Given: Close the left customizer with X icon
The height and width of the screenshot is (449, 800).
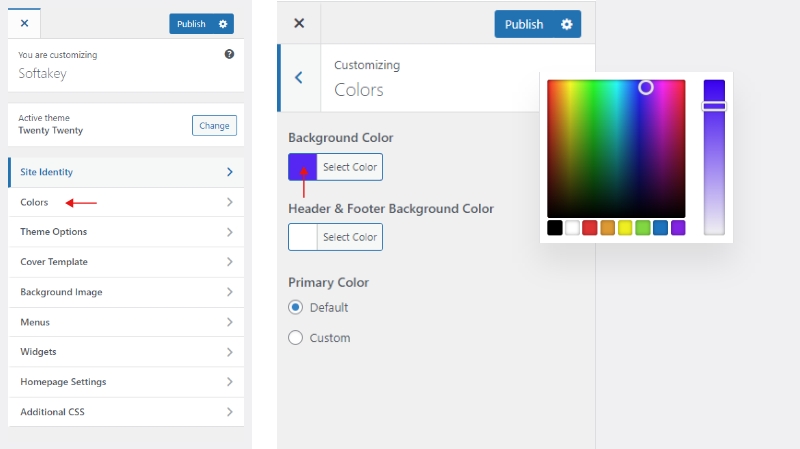Looking at the screenshot, I should pyautogui.click(x=25, y=23).
